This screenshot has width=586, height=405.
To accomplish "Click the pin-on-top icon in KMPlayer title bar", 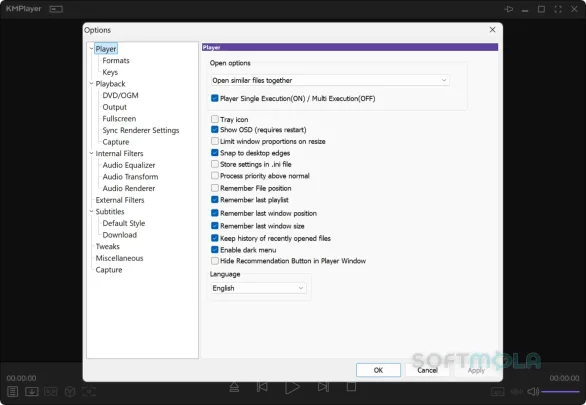I will point(509,9).
